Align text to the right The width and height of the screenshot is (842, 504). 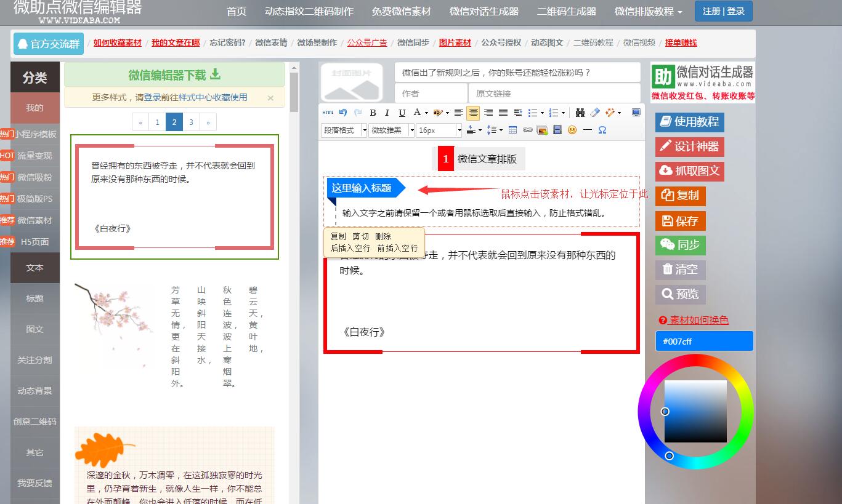pos(488,113)
